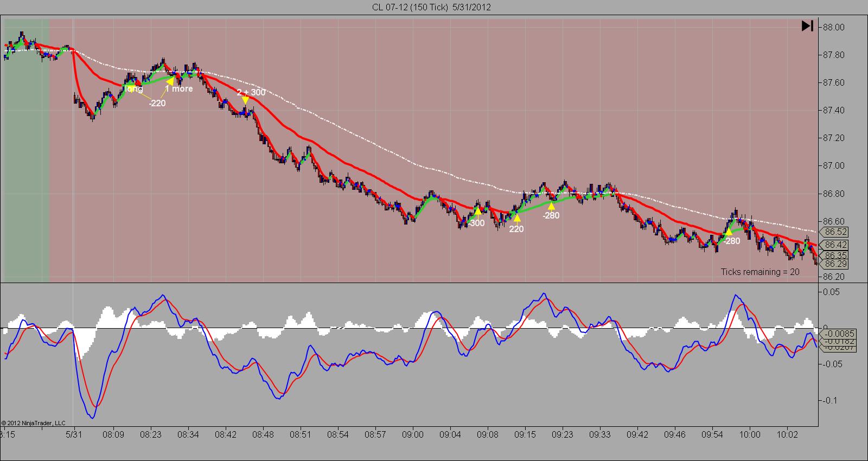Viewport: 868px width, 461px height.
Task: Click the 09:46 time axis label
Action: click(675, 434)
